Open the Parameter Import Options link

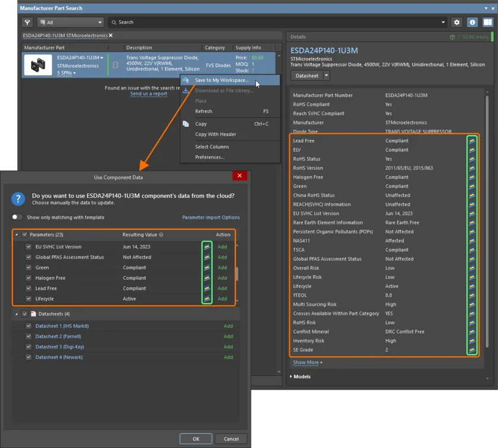(211, 217)
